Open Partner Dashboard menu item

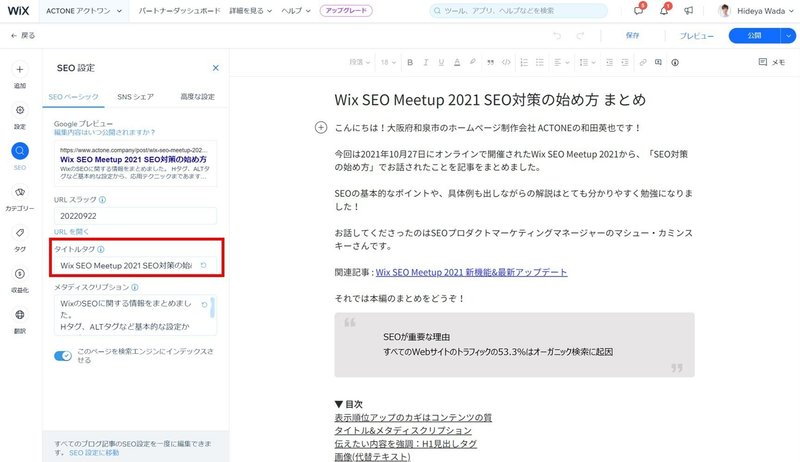coord(180,11)
